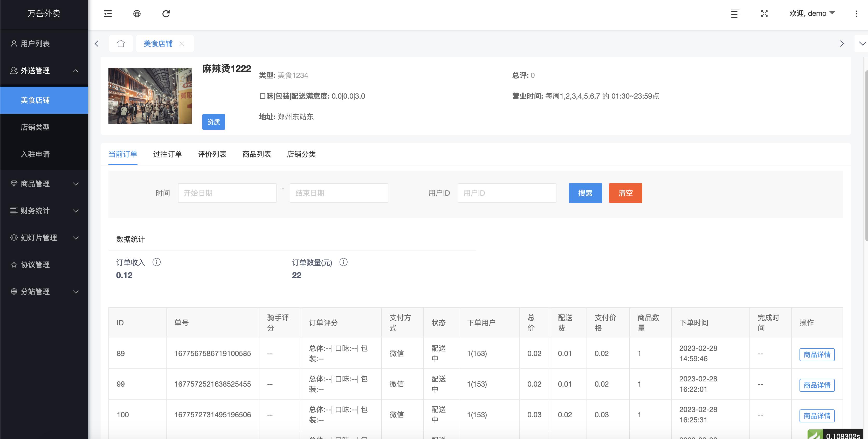Select order number 1677572521638525455

[213, 384]
